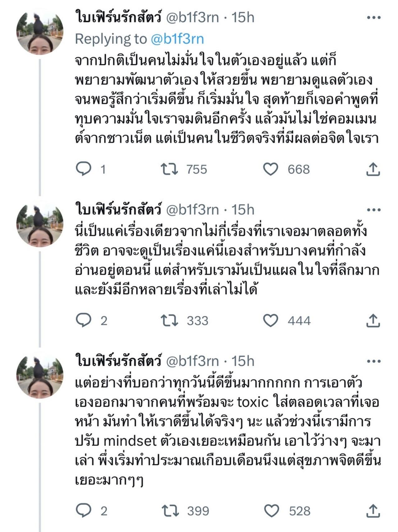Retweet the tweet with 333 retweets
Viewport: 398px width, 532px height.
coord(169,320)
